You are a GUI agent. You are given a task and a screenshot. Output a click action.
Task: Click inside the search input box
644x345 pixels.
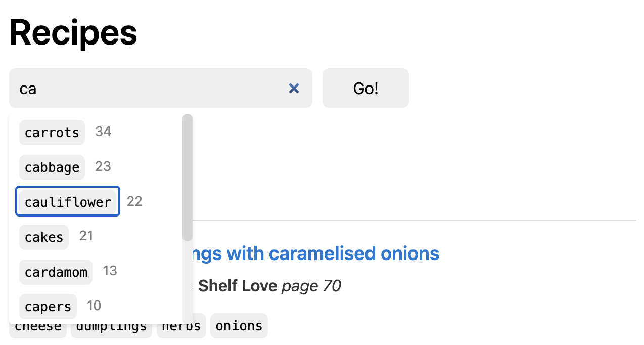click(x=152, y=88)
